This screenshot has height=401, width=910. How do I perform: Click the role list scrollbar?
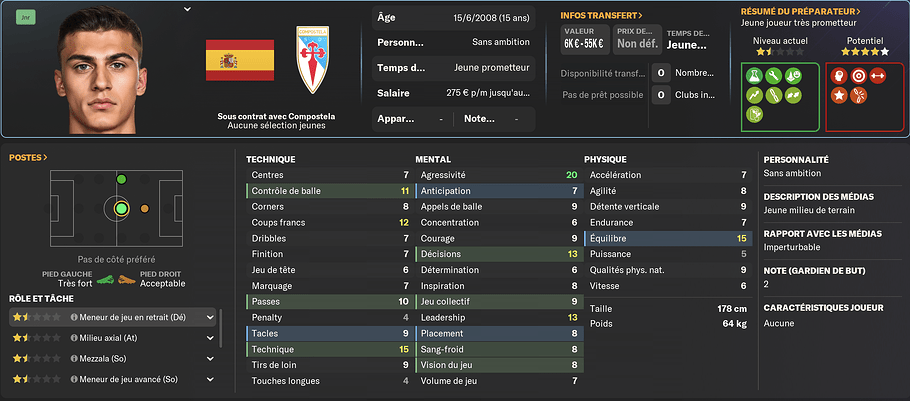220,328
